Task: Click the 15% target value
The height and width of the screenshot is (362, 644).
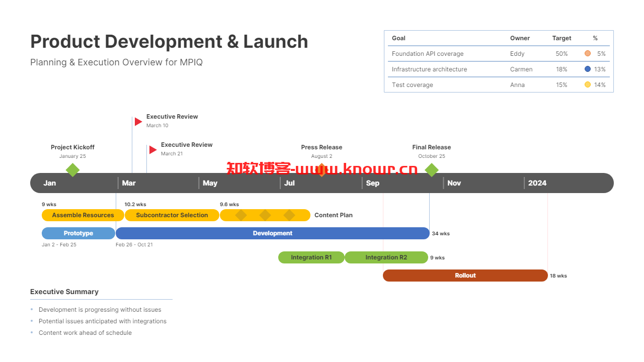Action: coord(562,85)
